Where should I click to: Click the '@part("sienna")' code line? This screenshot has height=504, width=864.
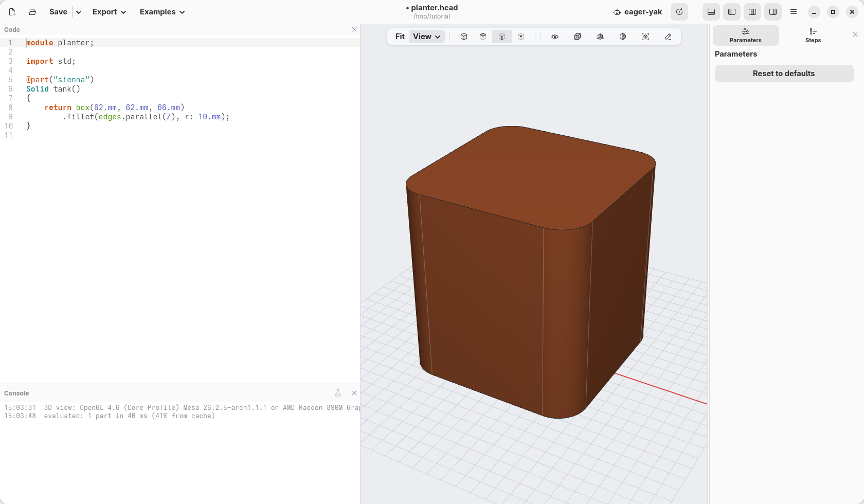[x=60, y=80]
